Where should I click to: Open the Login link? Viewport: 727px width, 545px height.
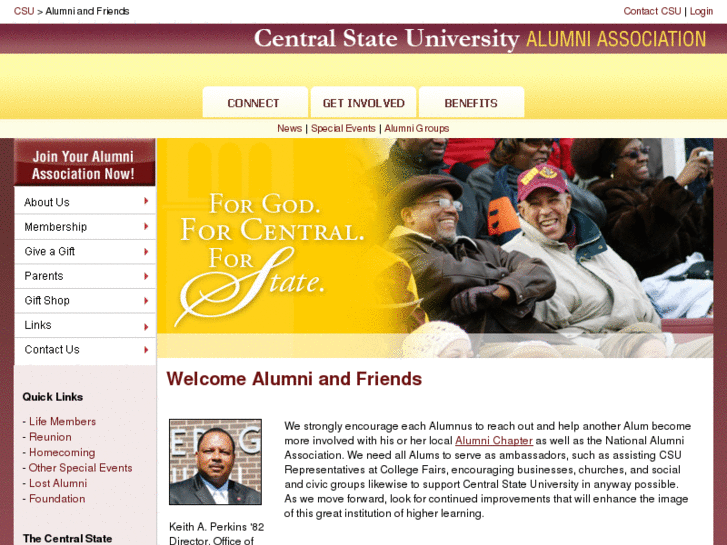(701, 11)
